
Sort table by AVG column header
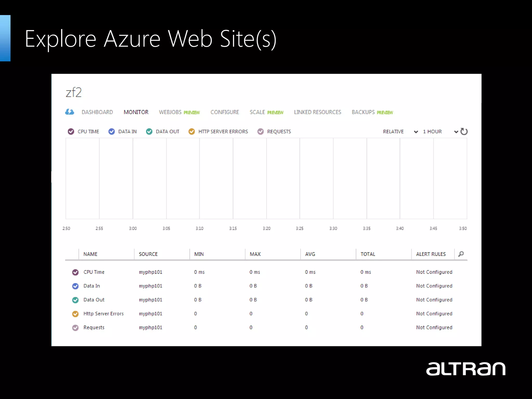tap(310, 254)
